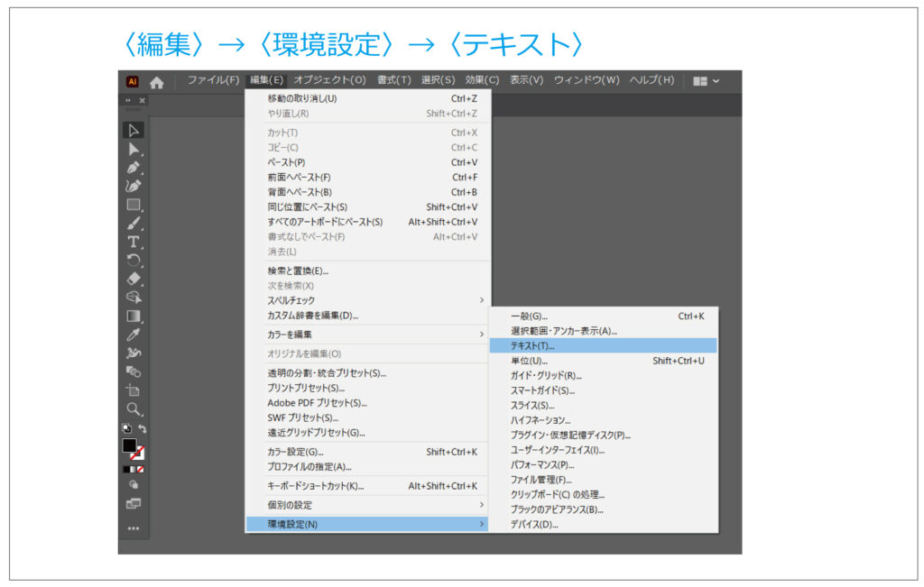Close the tools panel with X

pyautogui.click(x=142, y=101)
